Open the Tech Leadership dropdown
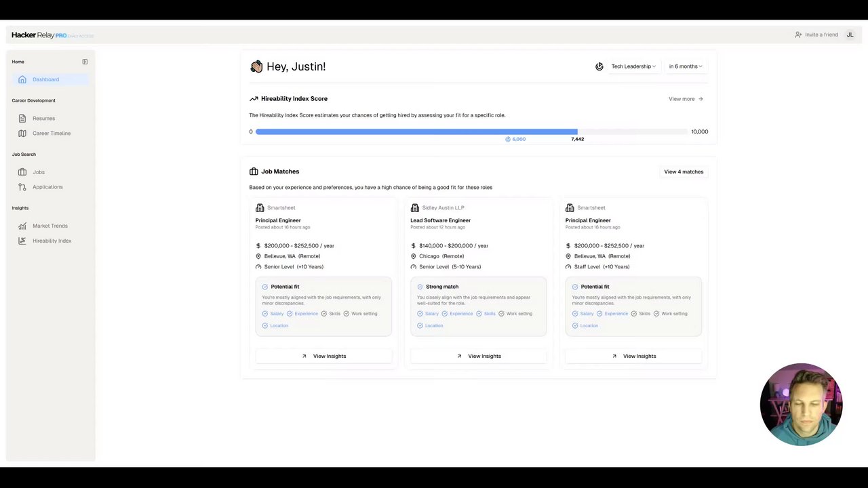The image size is (868, 488). pos(633,66)
